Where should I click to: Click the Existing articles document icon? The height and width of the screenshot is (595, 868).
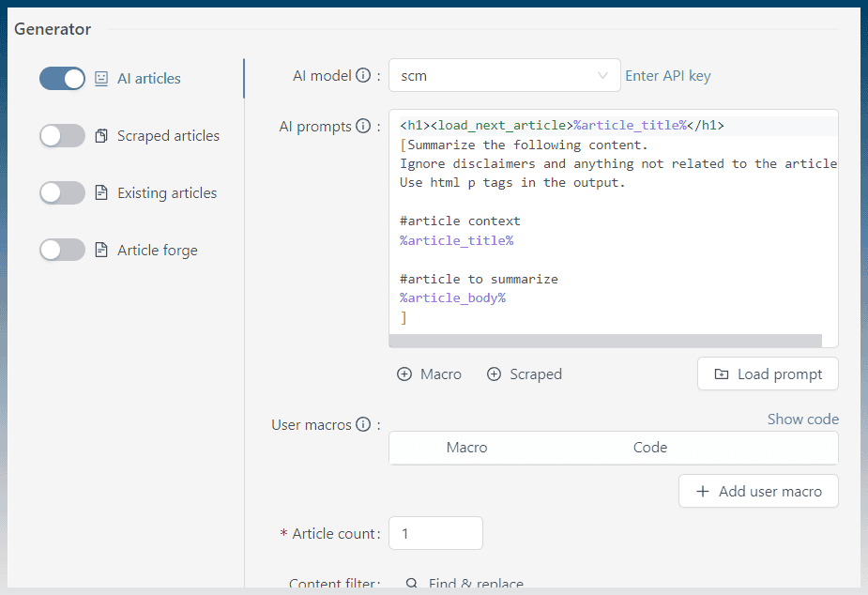[101, 193]
